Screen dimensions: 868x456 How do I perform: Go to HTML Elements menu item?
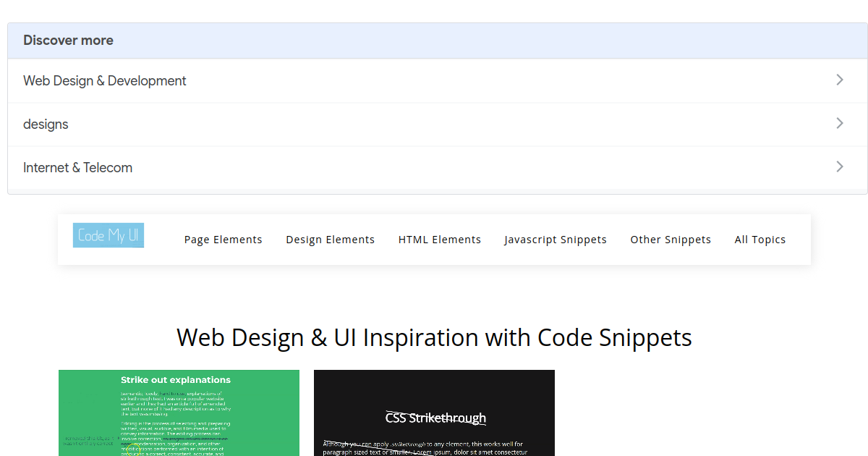440,240
